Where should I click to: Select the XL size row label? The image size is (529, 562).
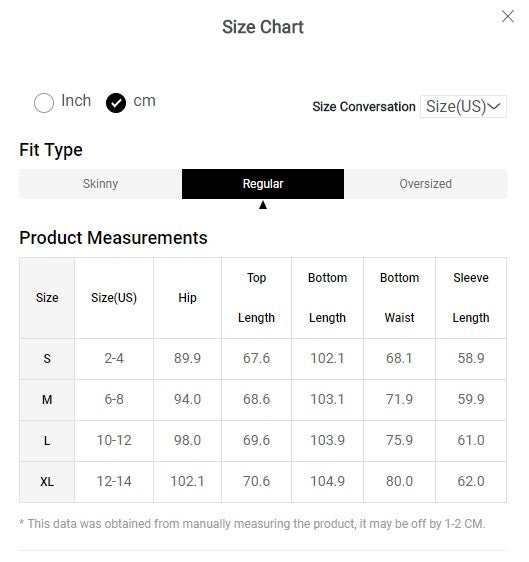pyautogui.click(x=47, y=482)
